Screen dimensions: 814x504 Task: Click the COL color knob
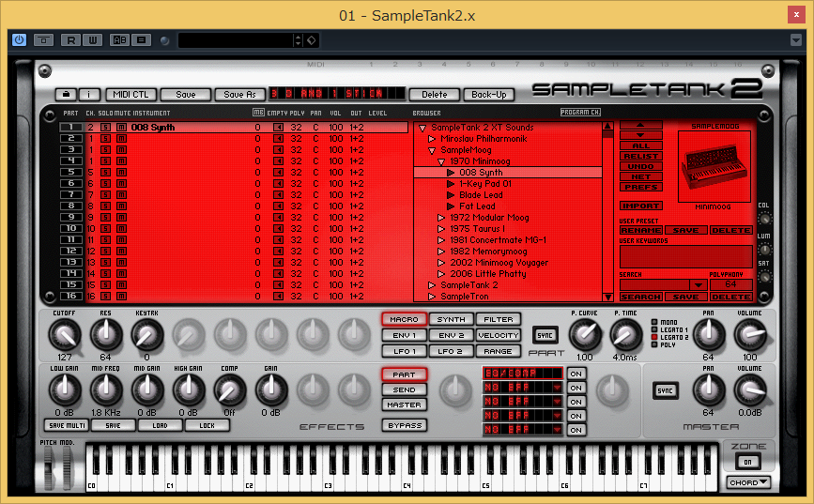point(764,219)
